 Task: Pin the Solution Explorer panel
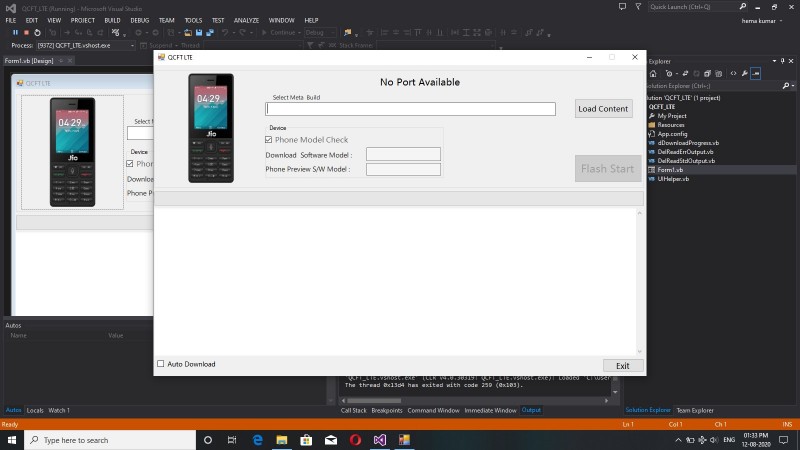783,61
